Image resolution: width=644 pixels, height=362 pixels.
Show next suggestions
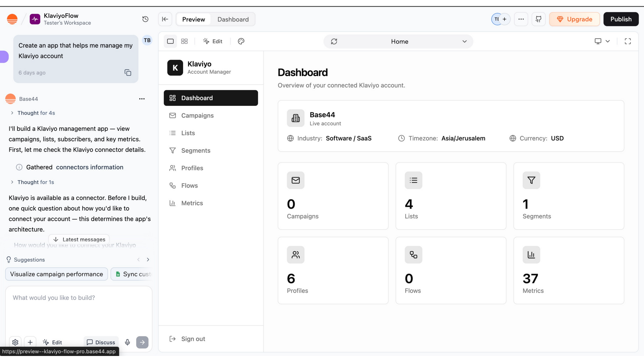[x=148, y=260]
